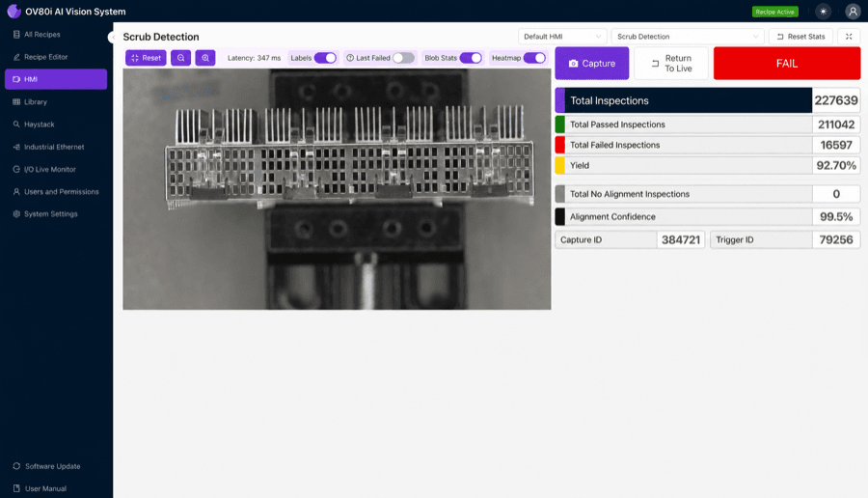The image size is (868, 498).
Task: Enable the Last Failed switch
Action: pos(403,58)
